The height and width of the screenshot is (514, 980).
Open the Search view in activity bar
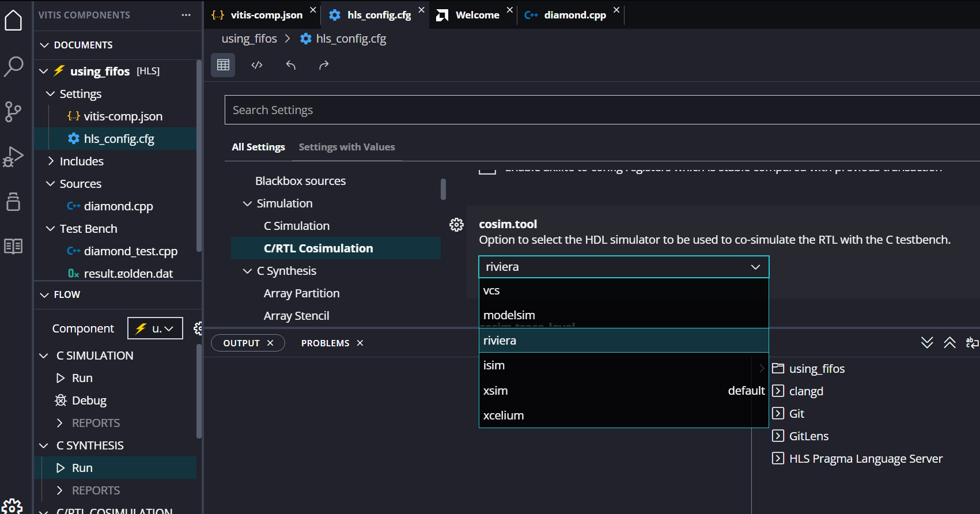pos(13,66)
